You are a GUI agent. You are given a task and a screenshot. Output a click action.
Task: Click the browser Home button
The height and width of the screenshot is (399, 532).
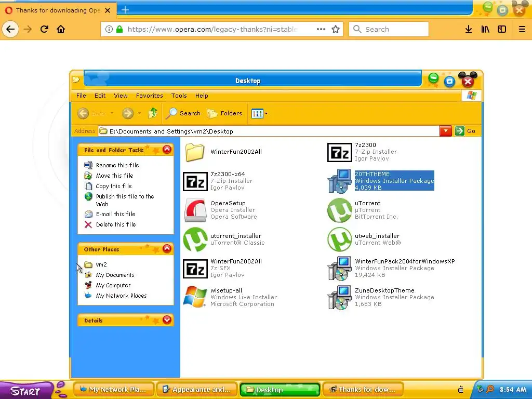61,29
